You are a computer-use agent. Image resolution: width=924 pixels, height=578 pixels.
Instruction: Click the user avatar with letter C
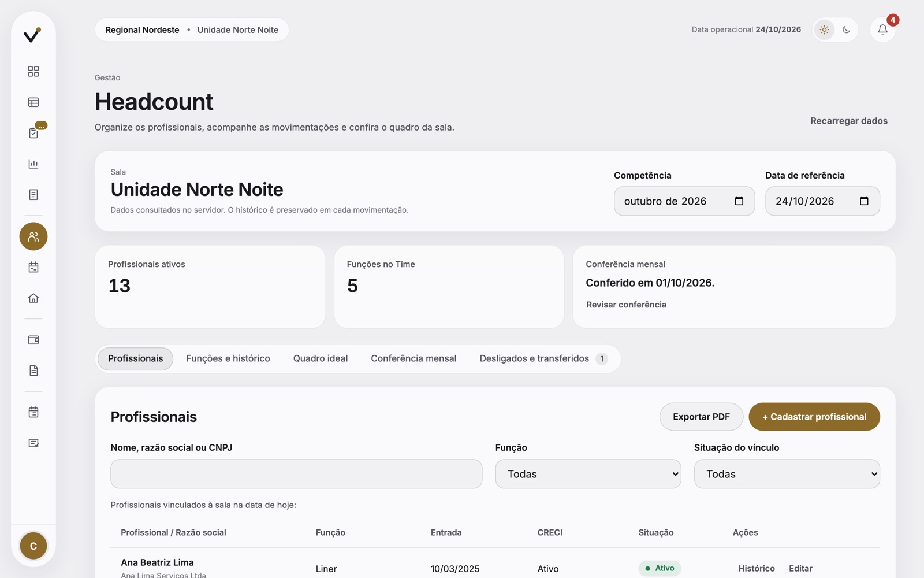coord(33,546)
